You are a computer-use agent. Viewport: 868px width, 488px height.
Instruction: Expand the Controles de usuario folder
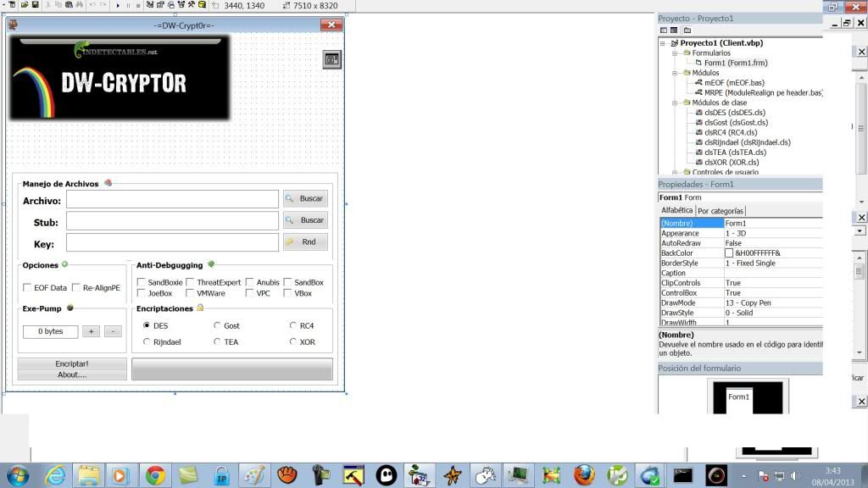coord(675,172)
